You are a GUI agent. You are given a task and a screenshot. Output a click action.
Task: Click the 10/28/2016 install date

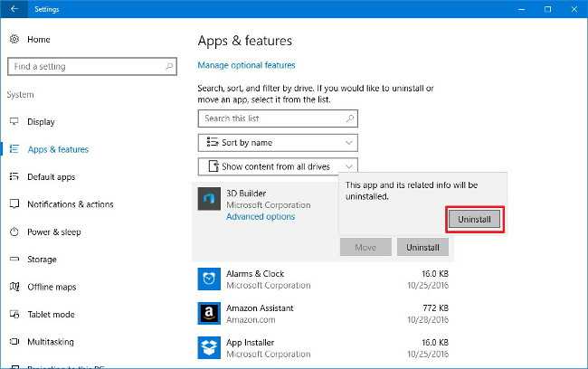click(428, 320)
